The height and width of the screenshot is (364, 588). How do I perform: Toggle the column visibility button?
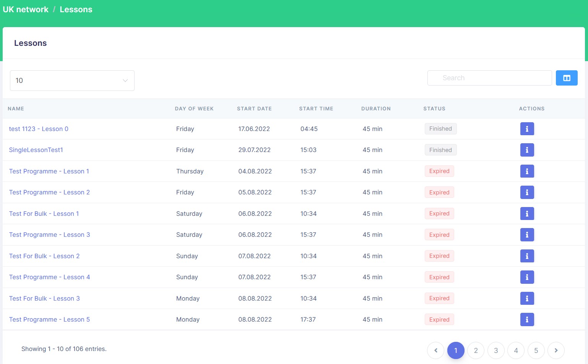click(x=566, y=78)
